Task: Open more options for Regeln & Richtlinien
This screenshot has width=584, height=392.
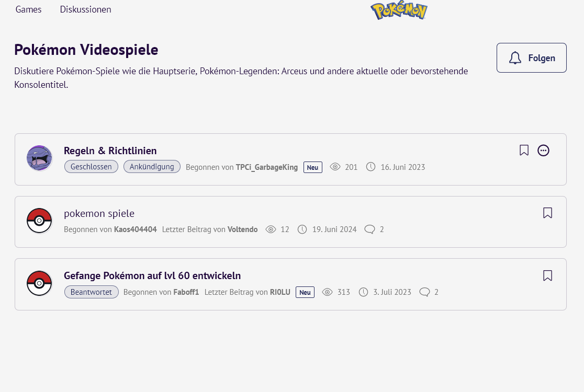Action: 543,150
